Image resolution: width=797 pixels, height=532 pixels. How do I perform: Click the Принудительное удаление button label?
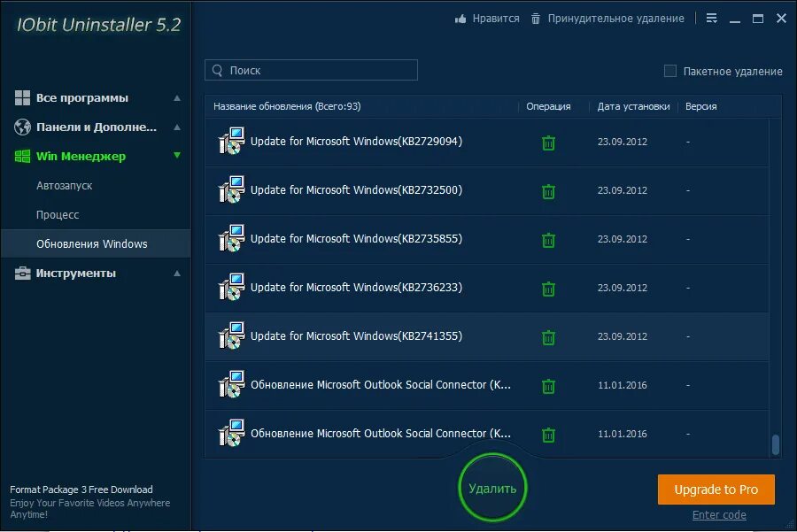(x=616, y=19)
